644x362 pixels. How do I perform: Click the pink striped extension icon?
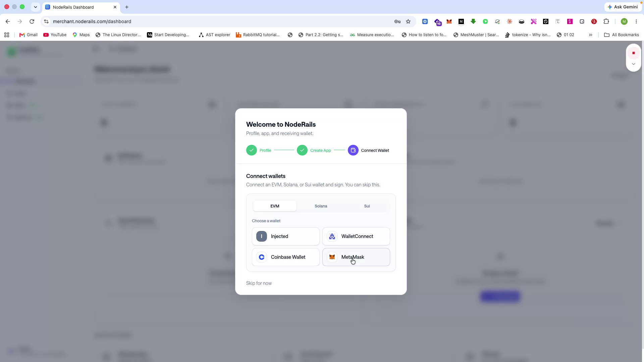pos(534,21)
